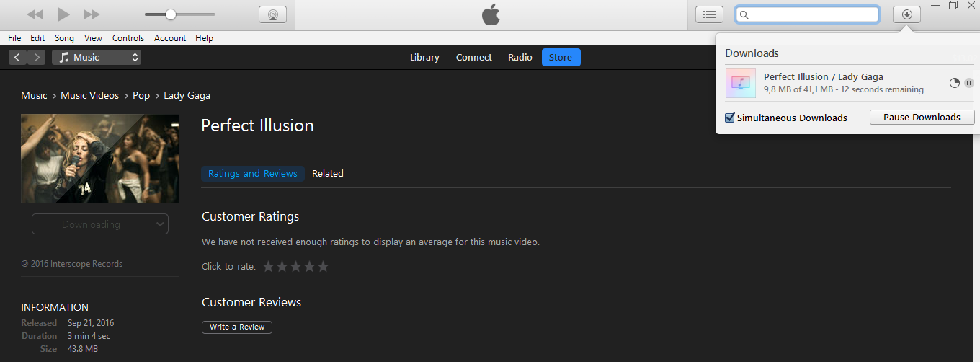Switch to the Library tab

click(x=424, y=58)
